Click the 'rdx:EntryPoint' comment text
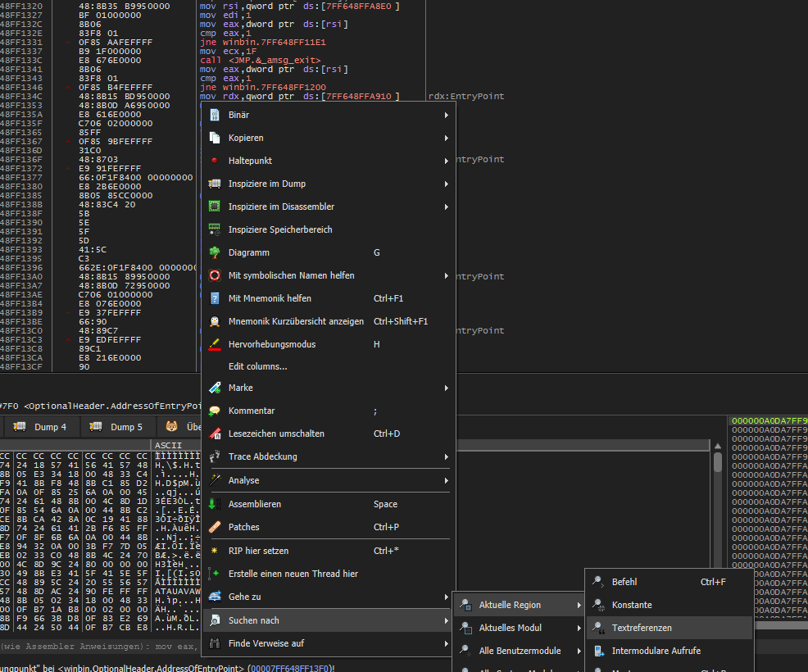 (x=466, y=97)
